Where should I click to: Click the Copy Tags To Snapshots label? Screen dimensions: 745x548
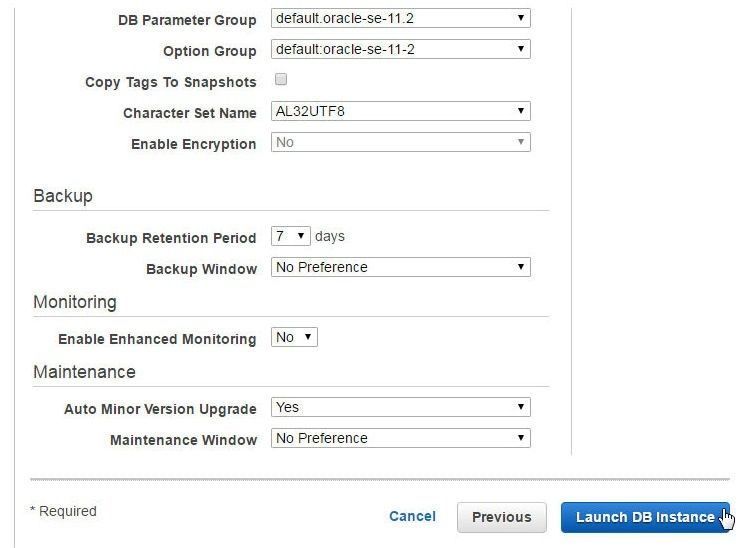tap(171, 82)
